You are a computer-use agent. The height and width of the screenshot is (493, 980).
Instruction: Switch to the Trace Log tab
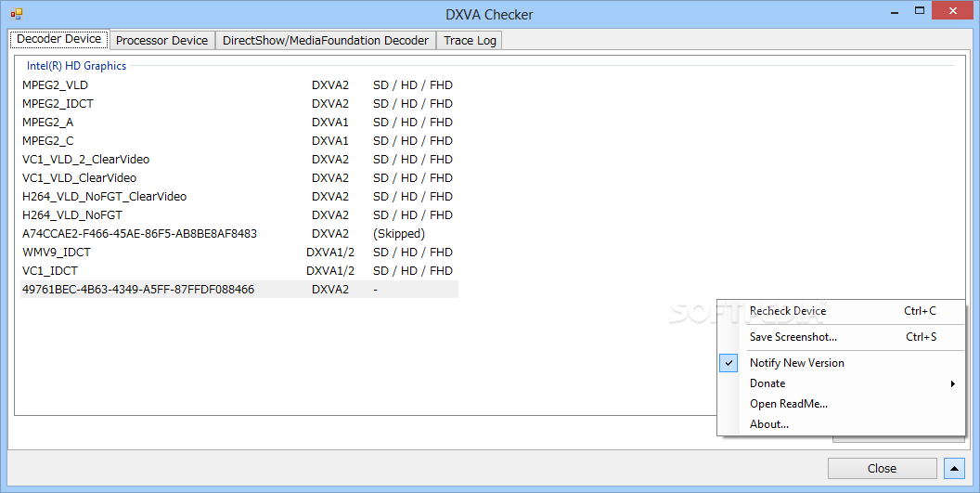[470, 41]
